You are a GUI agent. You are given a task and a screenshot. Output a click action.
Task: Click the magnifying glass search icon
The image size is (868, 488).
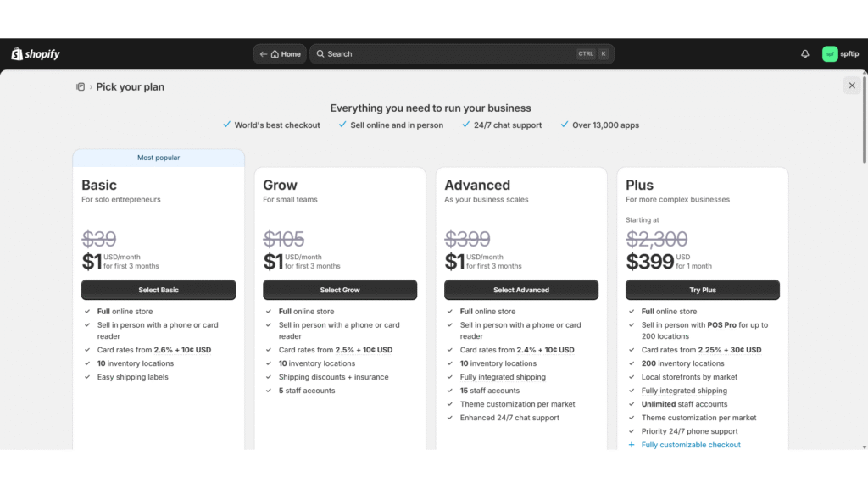point(320,54)
